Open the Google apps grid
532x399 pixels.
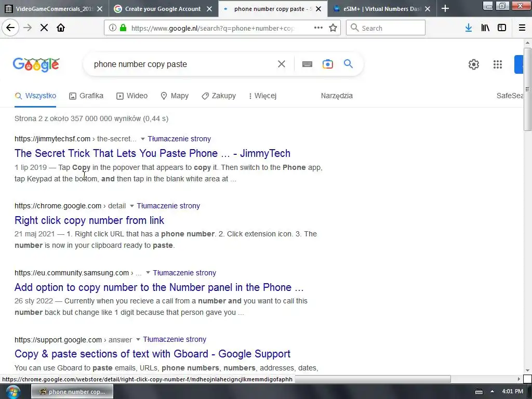tap(497, 64)
